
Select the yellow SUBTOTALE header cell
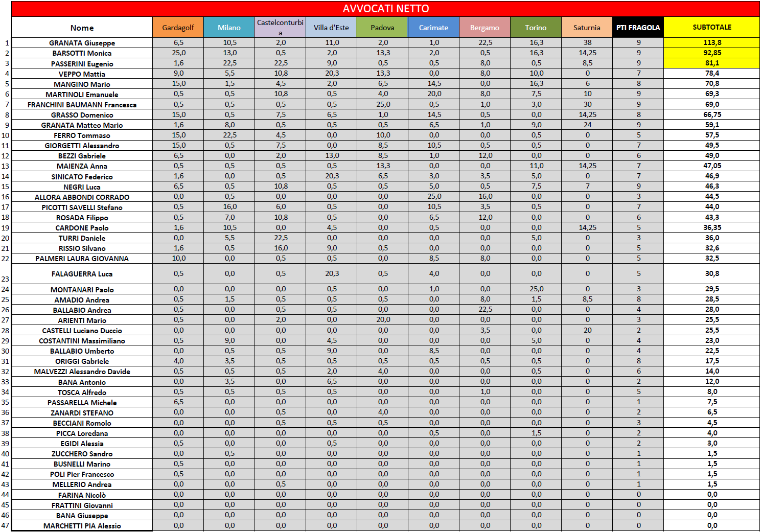coord(711,27)
